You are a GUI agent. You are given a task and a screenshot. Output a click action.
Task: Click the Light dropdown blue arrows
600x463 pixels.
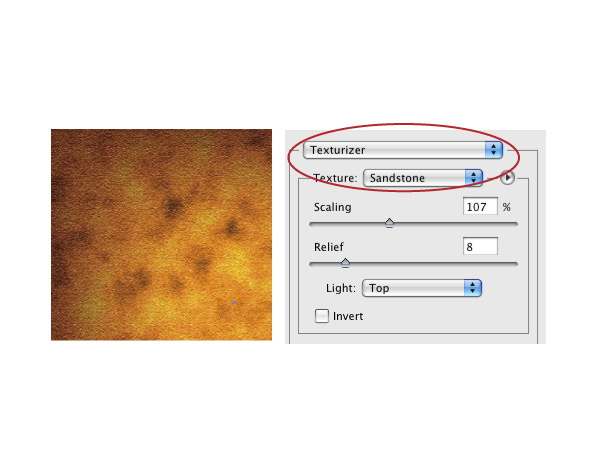(x=473, y=288)
